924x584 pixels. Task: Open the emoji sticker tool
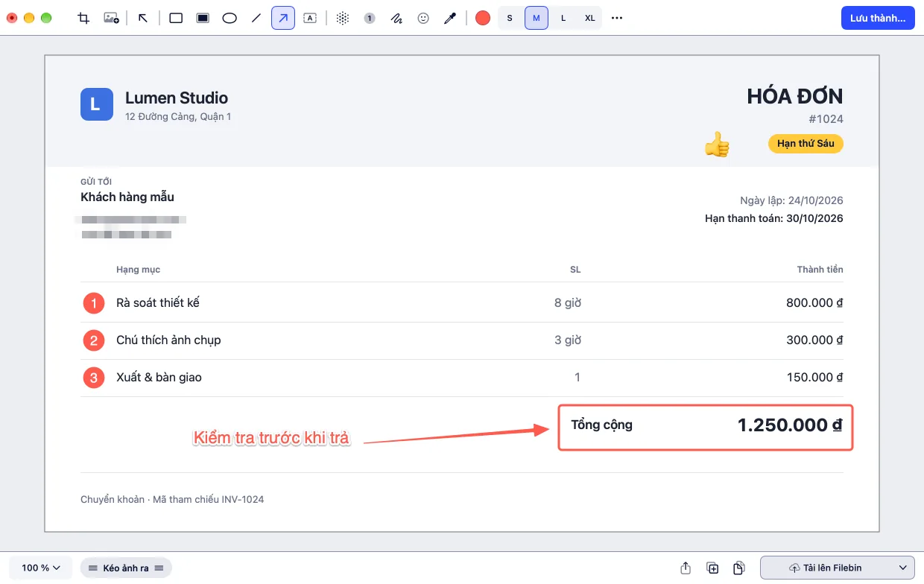[x=423, y=18]
